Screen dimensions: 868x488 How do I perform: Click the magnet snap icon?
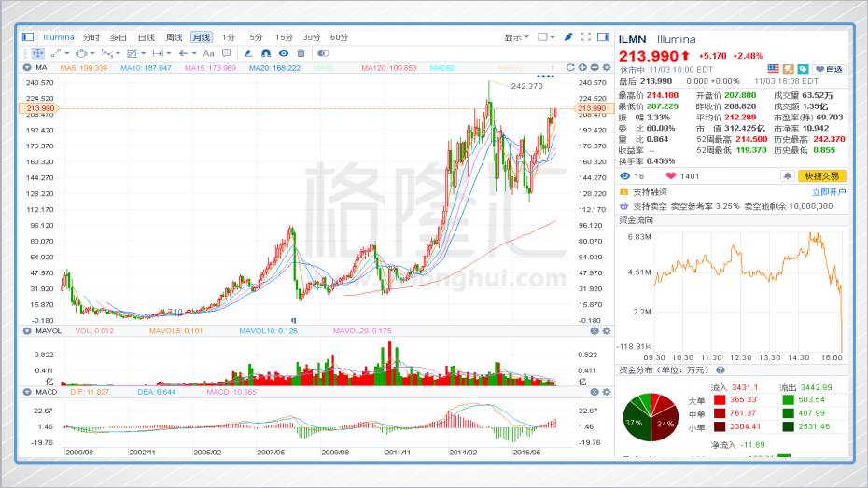[266, 53]
